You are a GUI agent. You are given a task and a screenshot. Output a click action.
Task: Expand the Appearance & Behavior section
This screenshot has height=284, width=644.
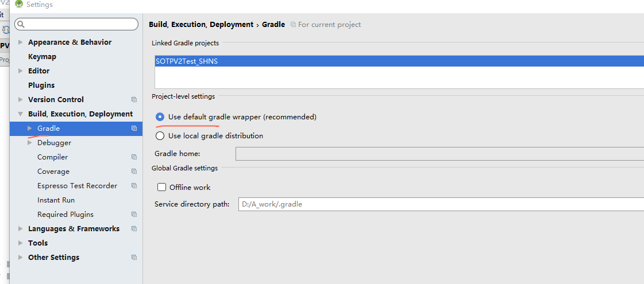21,42
